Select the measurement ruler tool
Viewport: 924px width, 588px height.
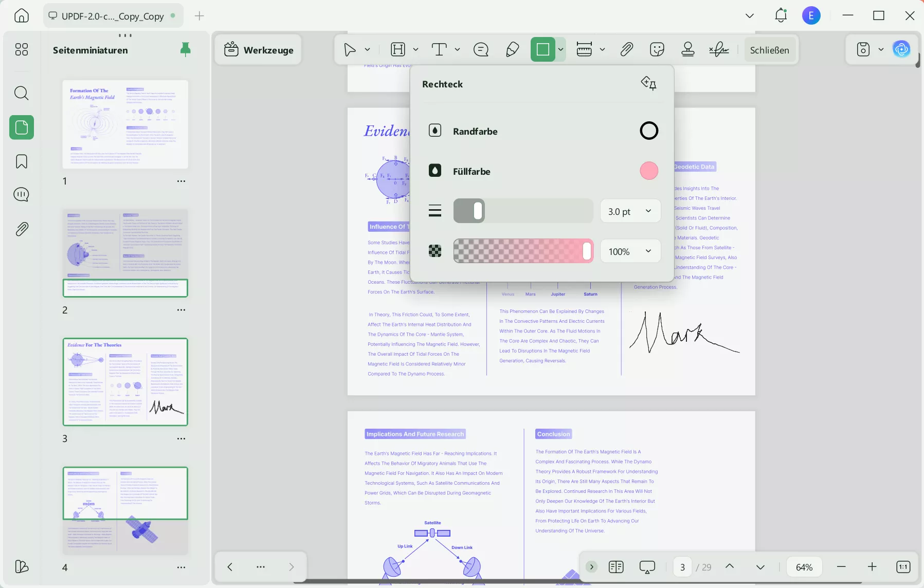click(x=584, y=50)
